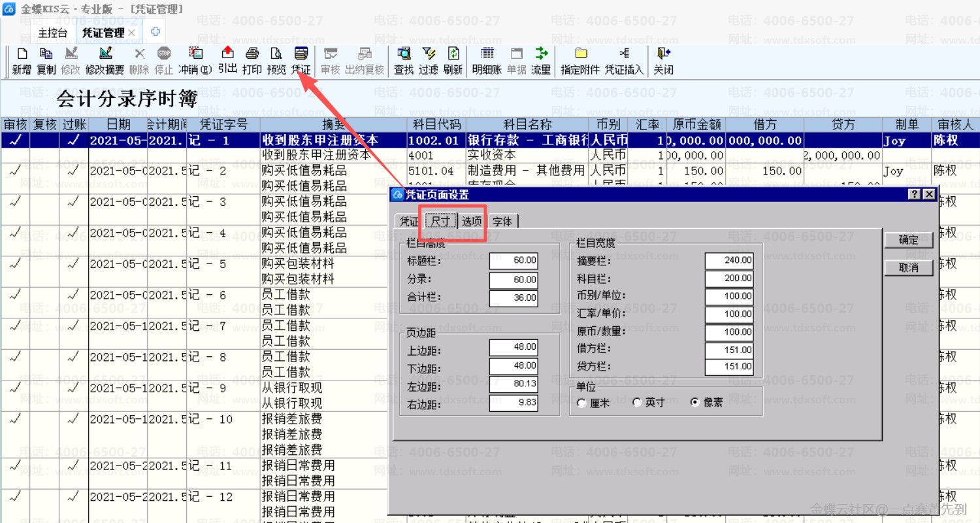This screenshot has height=523, width=980.
Task: Click the 引出 (Export) toolbar icon
Action: pyautogui.click(x=227, y=54)
